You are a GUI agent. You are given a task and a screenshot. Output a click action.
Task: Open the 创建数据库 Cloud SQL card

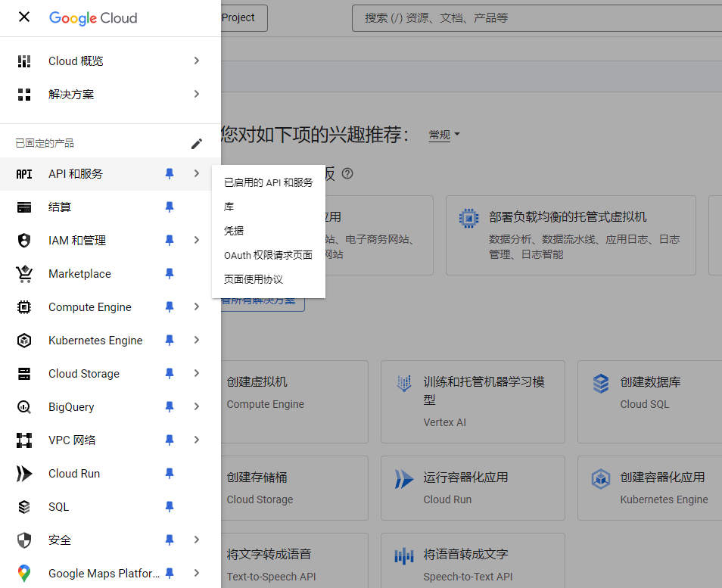649,402
